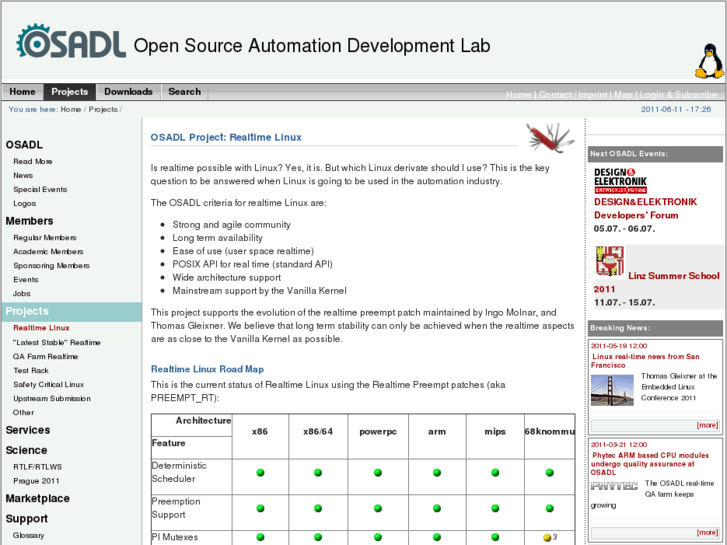
Task: Click the Realtime Linux Road Map heading
Action: point(207,369)
